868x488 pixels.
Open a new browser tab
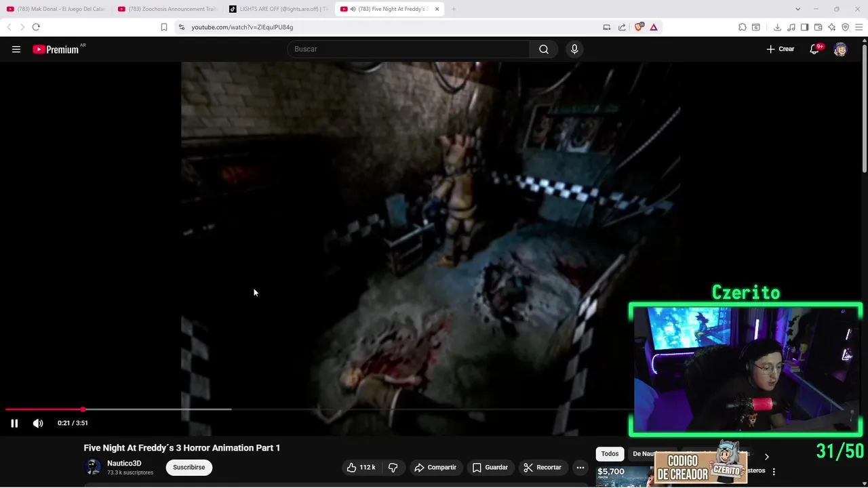click(x=454, y=9)
